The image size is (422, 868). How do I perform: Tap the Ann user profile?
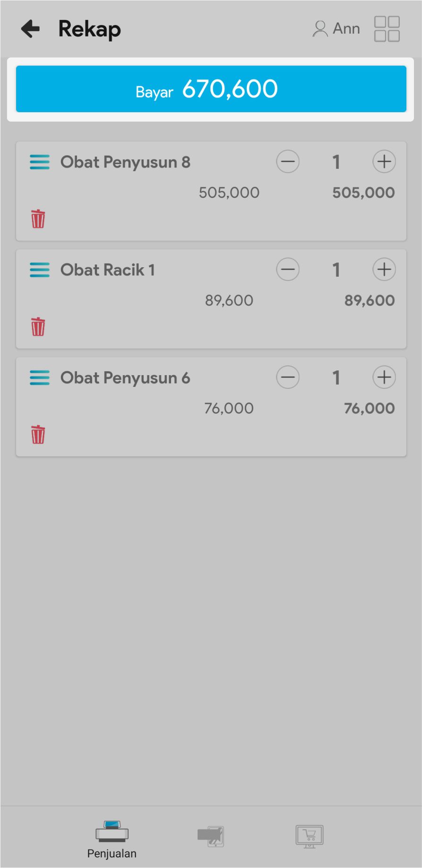click(336, 29)
